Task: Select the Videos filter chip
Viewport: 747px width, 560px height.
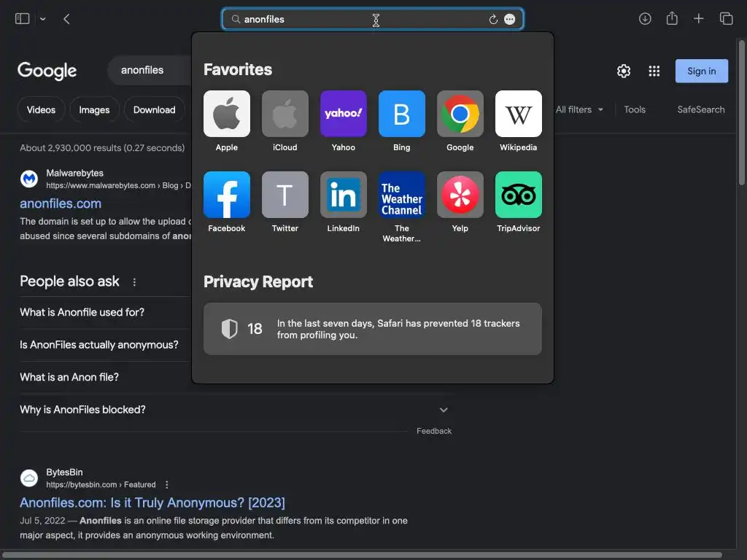Action: point(41,109)
